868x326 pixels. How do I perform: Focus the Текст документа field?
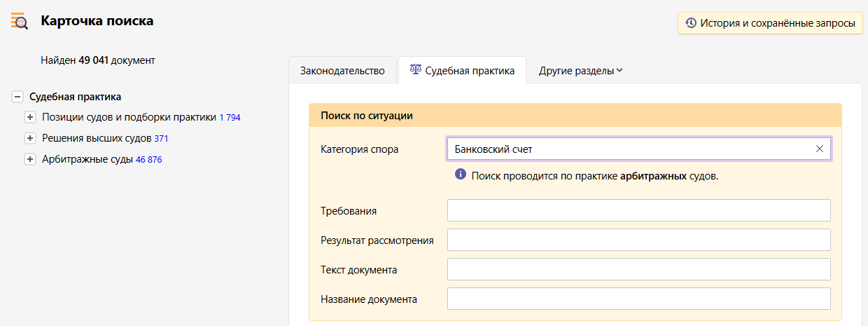pyautogui.click(x=638, y=269)
